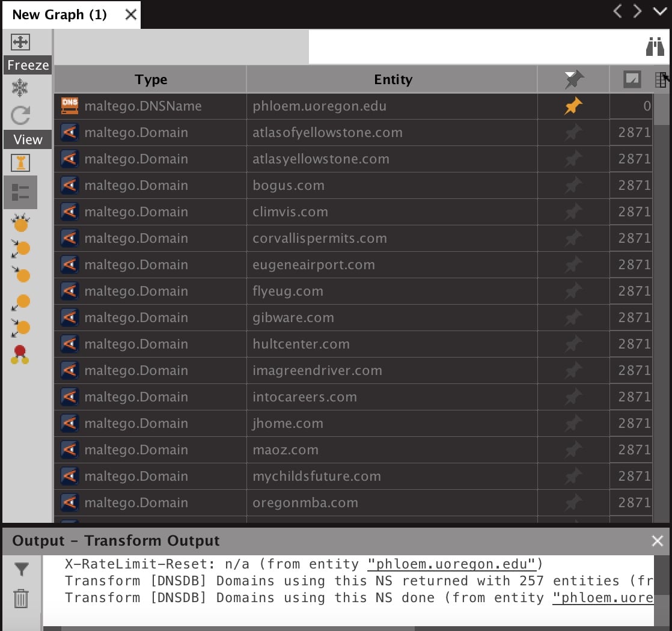Click the circular refresh arrow icon
This screenshot has width=672, height=631.
pyautogui.click(x=20, y=115)
